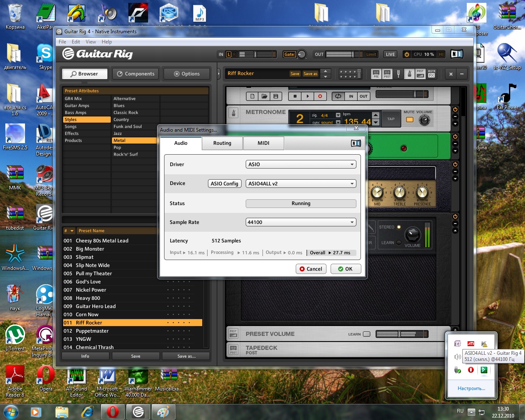Screen dimensions: 525x420
Task: Toggle LIVE view mode
Action: click(x=390, y=54)
